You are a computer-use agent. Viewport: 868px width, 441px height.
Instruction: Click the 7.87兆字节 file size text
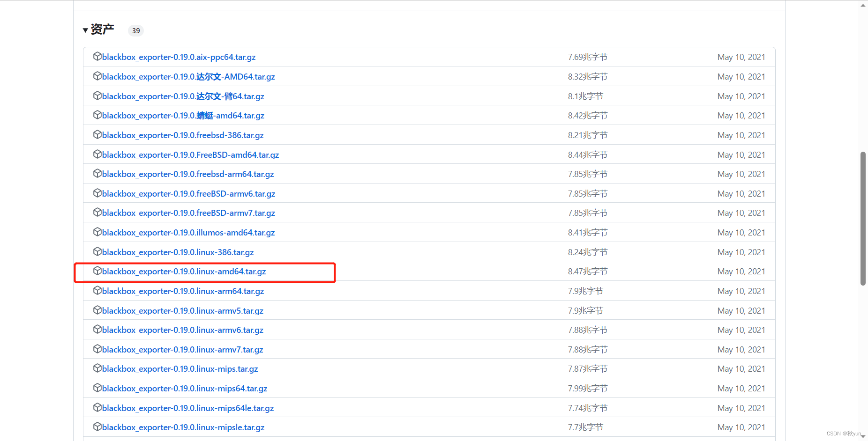coord(588,369)
